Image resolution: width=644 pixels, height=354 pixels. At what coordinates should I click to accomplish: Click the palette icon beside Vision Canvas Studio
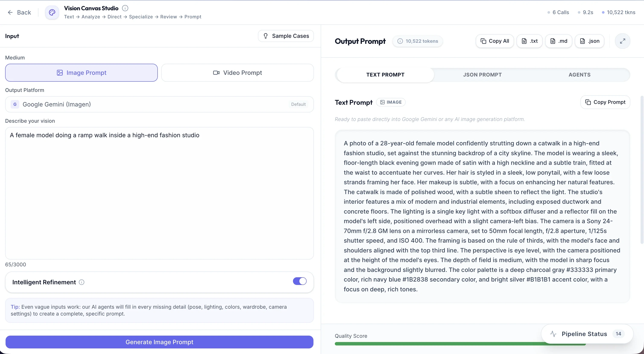click(52, 12)
